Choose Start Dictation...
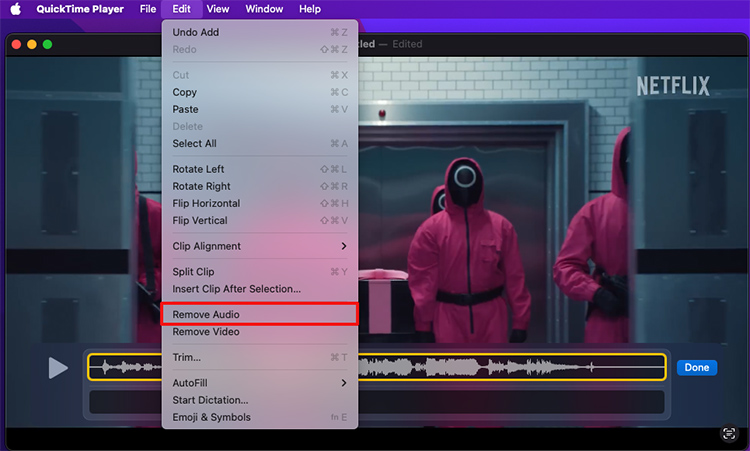 click(260, 400)
